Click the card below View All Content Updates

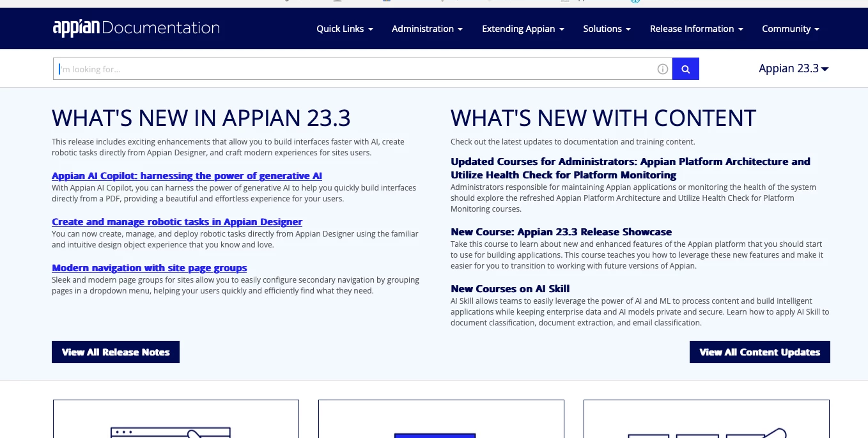(706, 419)
